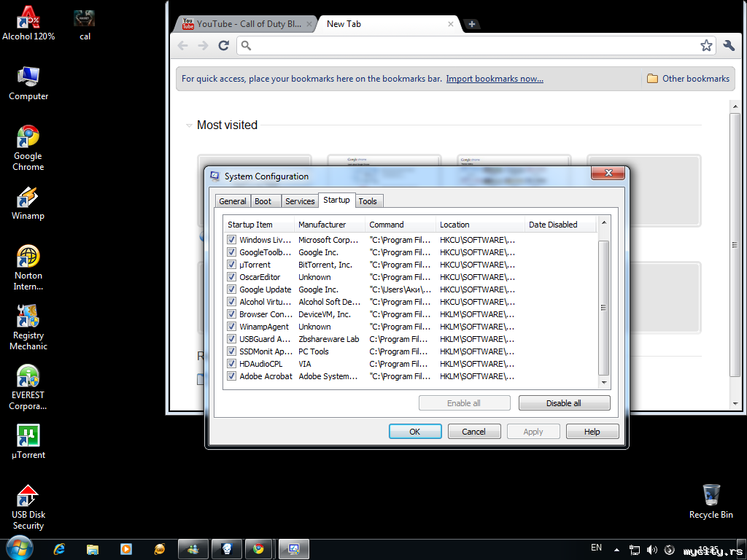Open the Computer desktop icon
Screen dimensions: 747x560
tap(28, 84)
